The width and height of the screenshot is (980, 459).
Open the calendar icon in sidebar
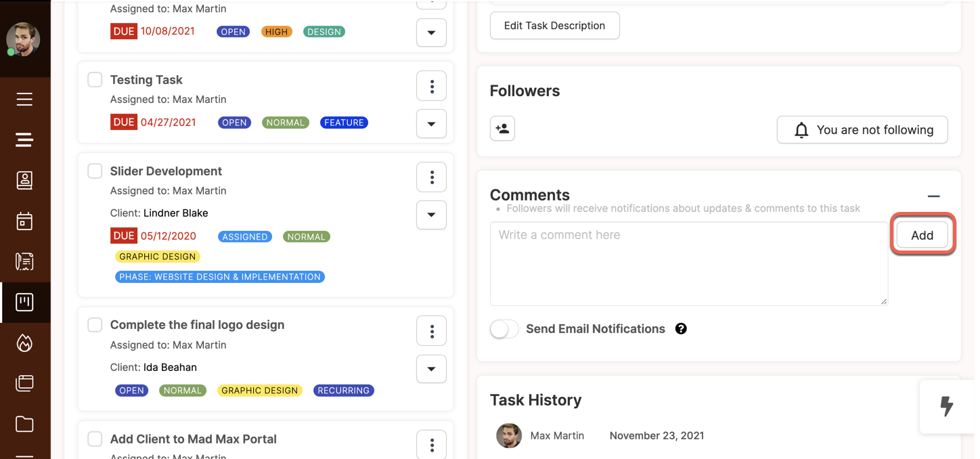point(24,221)
